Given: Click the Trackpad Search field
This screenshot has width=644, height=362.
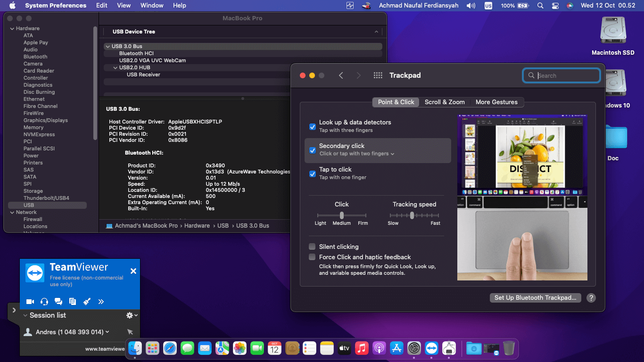Looking at the screenshot, I should point(561,75).
